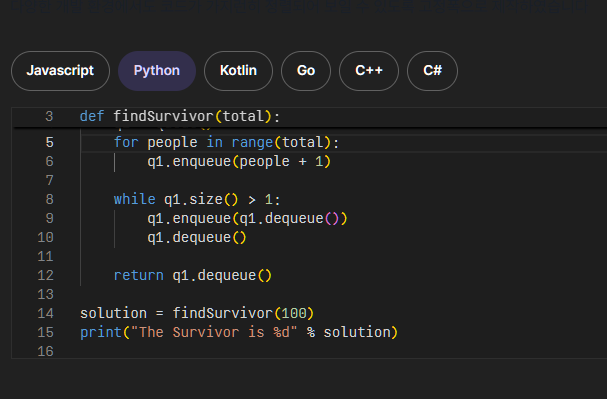Click line number 3 in sticky header
Screen dimensions: 607x399
49,116
